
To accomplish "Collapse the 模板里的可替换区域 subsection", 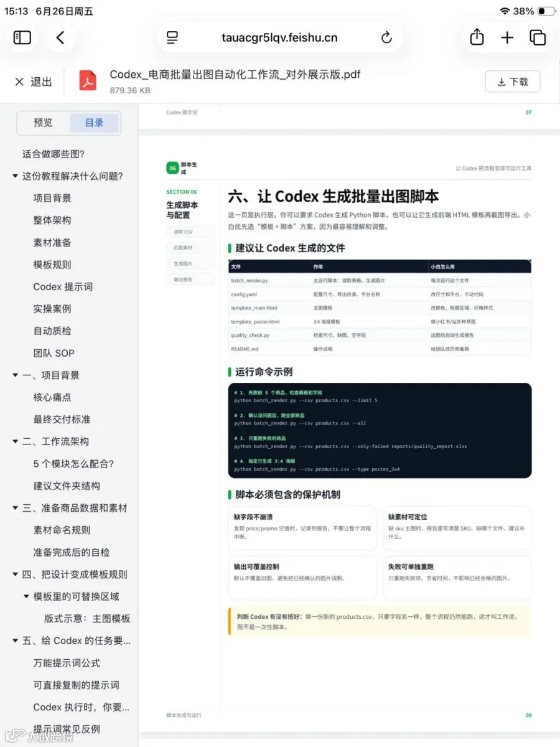I will tap(26, 596).
